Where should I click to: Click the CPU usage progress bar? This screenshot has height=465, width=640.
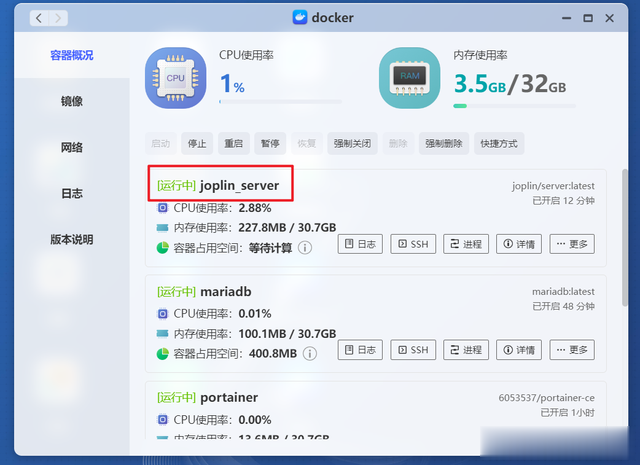(280, 102)
